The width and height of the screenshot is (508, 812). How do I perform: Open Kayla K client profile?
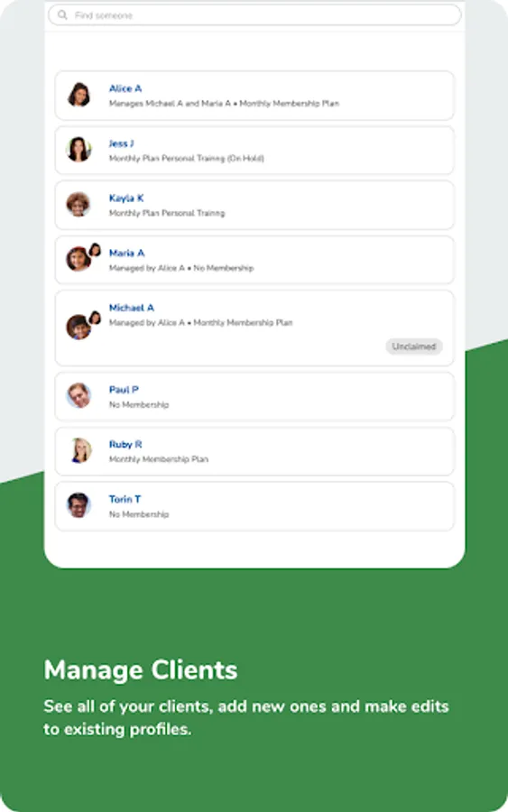point(254,205)
